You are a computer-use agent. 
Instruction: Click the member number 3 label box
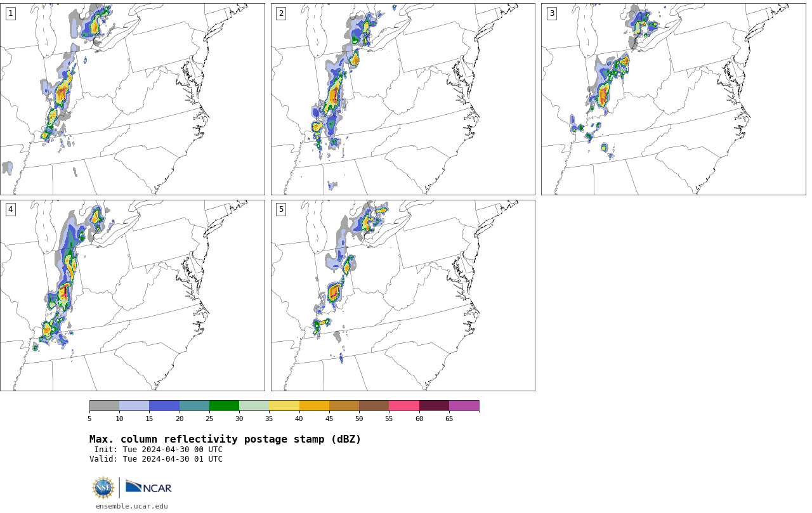551,13
